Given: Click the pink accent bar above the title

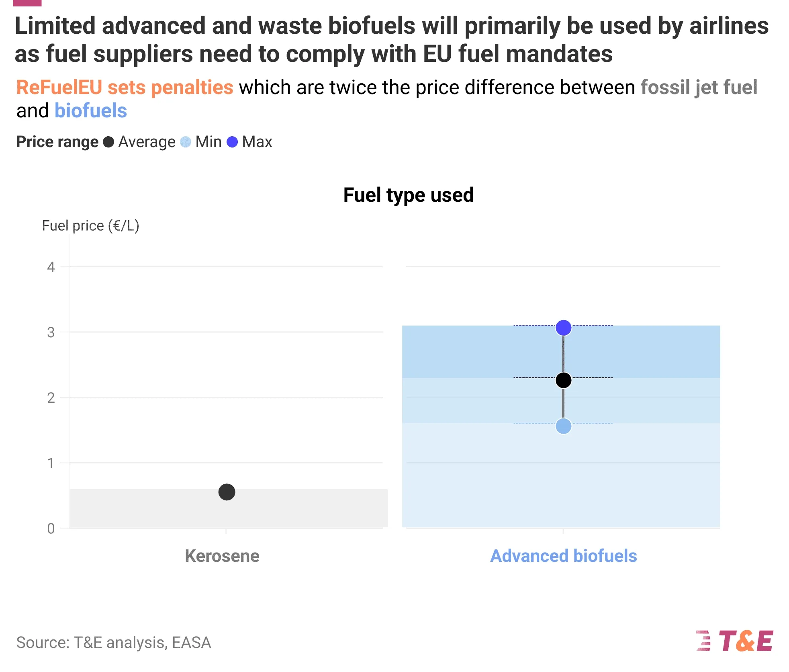Looking at the screenshot, I should tap(27, 3).
